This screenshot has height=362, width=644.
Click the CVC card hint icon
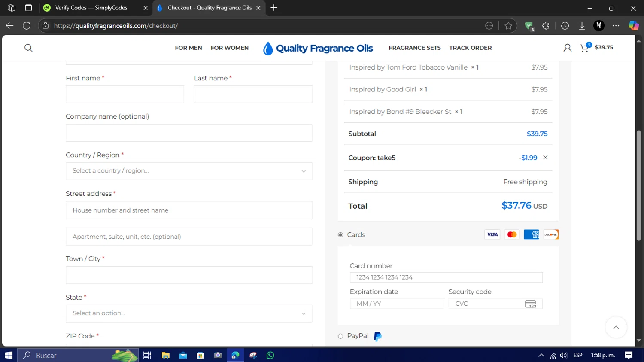[x=530, y=304]
